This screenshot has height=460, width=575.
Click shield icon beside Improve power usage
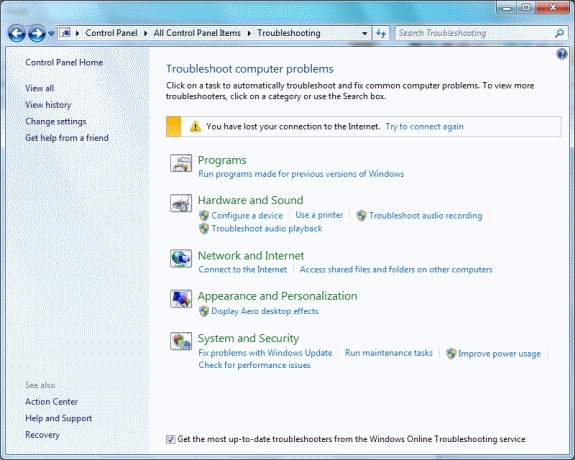[451, 354]
